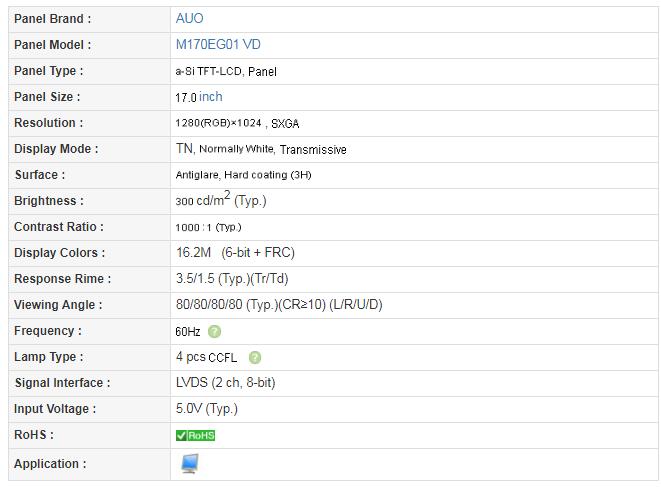Click the green RoHS badge
The height and width of the screenshot is (487, 661).
(x=196, y=436)
